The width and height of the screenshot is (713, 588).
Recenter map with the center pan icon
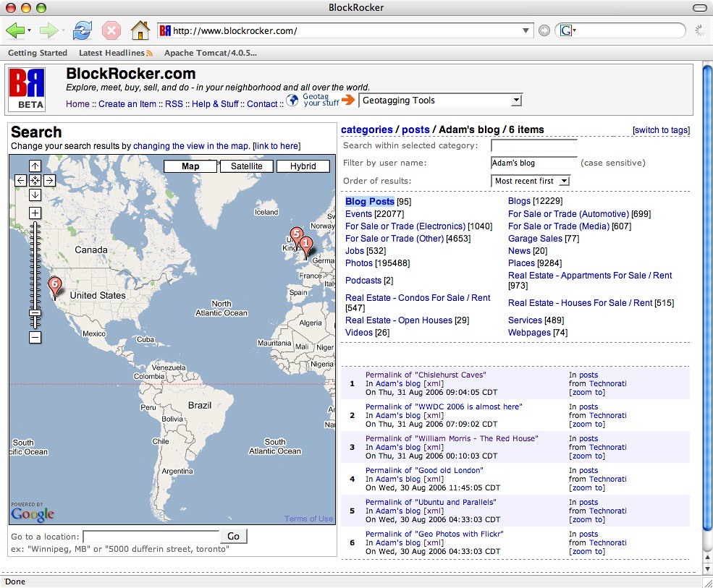tap(35, 180)
